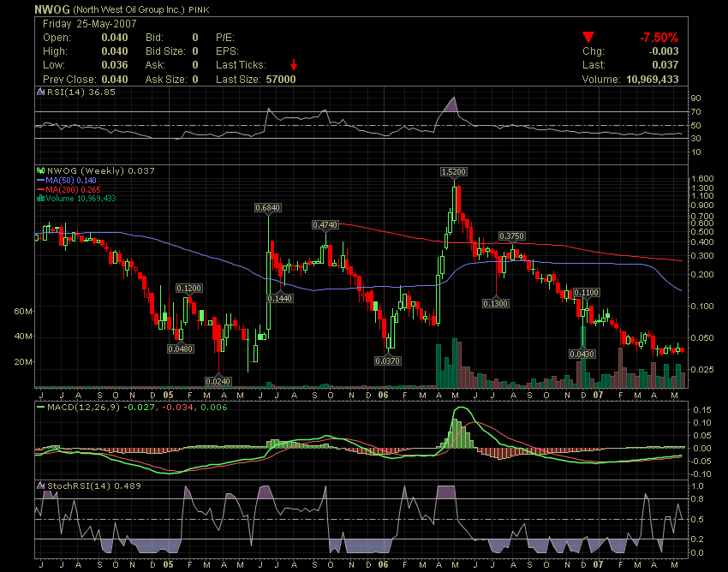Click the RSI(14) 36.85 label
728x572 pixels.
[x=81, y=92]
